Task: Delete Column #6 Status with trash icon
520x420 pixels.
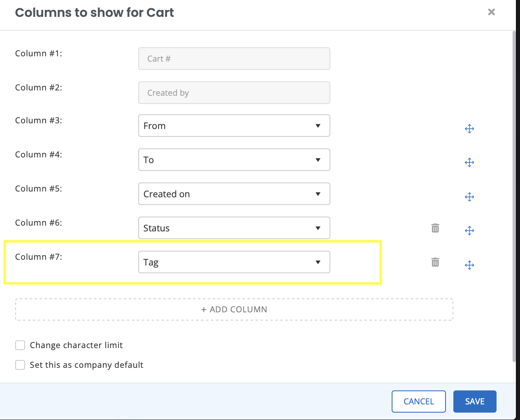Action: (435, 228)
